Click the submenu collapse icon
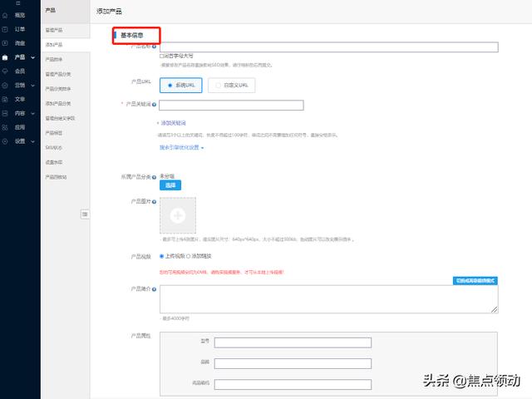This screenshot has width=532, height=399. 84,214
